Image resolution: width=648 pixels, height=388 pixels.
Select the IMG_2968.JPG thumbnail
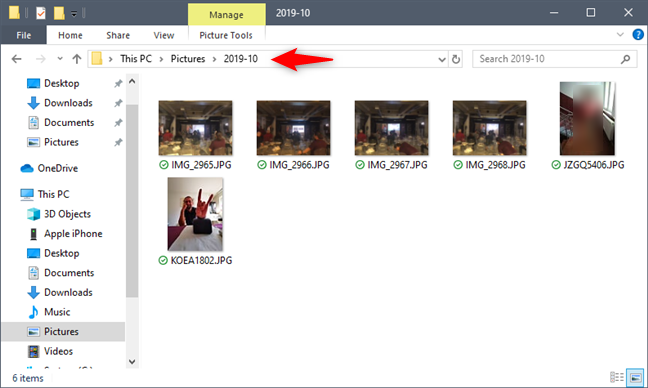point(489,128)
